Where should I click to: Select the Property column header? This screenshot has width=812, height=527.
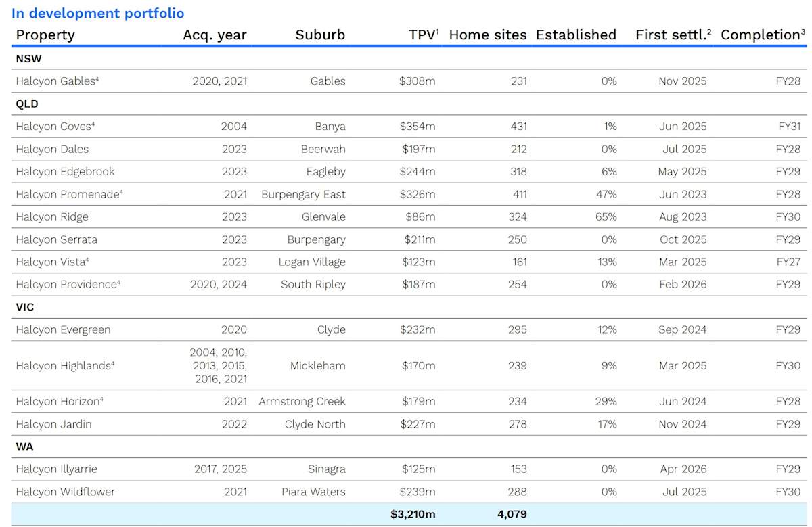point(45,35)
